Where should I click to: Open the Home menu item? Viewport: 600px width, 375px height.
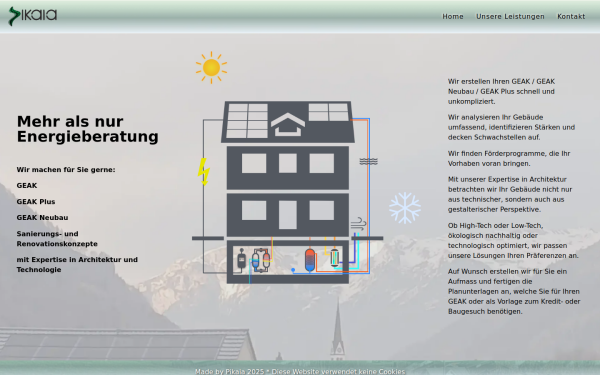tap(453, 16)
